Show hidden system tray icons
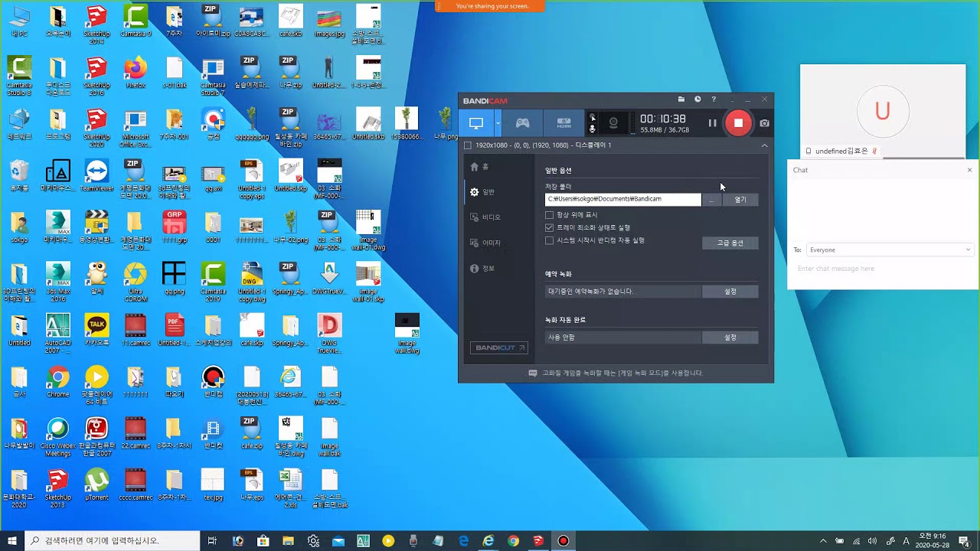The width and height of the screenshot is (980, 551). pos(823,541)
